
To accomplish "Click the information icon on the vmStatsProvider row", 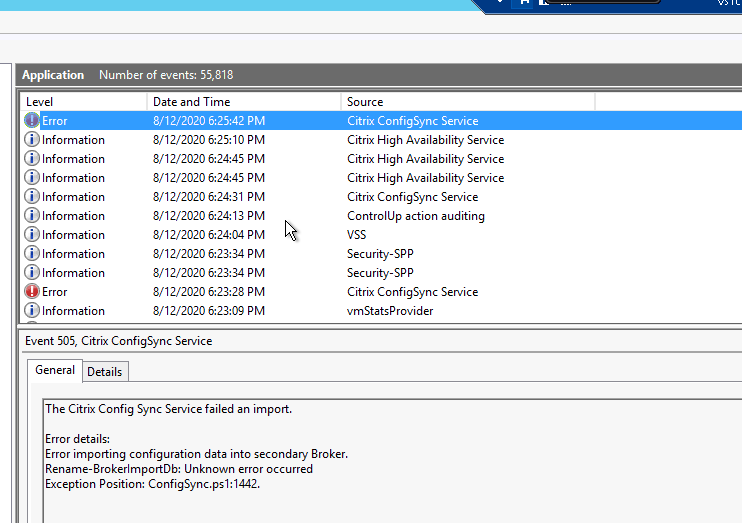I will point(32,310).
